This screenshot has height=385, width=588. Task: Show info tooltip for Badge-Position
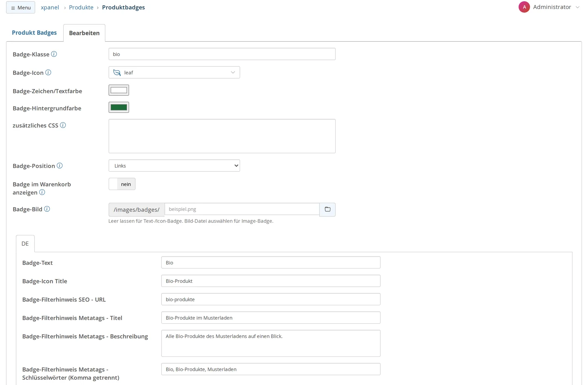tap(60, 166)
